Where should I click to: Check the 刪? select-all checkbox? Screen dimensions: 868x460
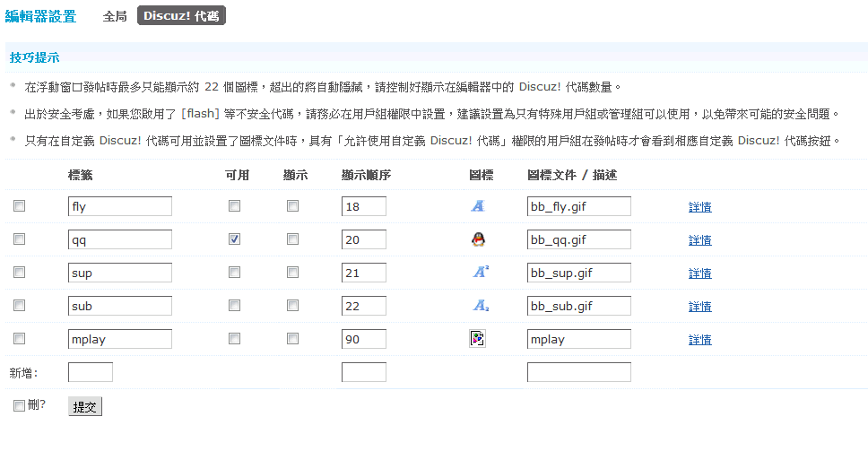[x=20, y=406]
